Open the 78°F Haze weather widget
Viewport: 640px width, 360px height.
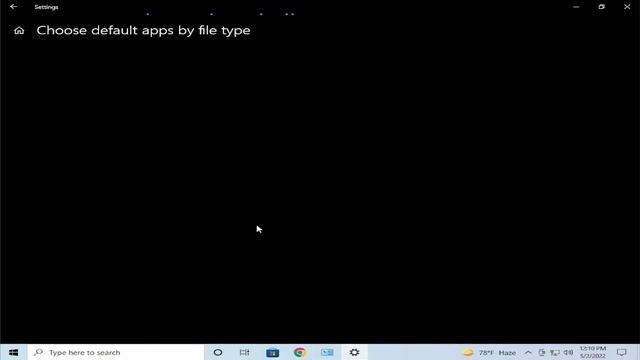(490, 352)
